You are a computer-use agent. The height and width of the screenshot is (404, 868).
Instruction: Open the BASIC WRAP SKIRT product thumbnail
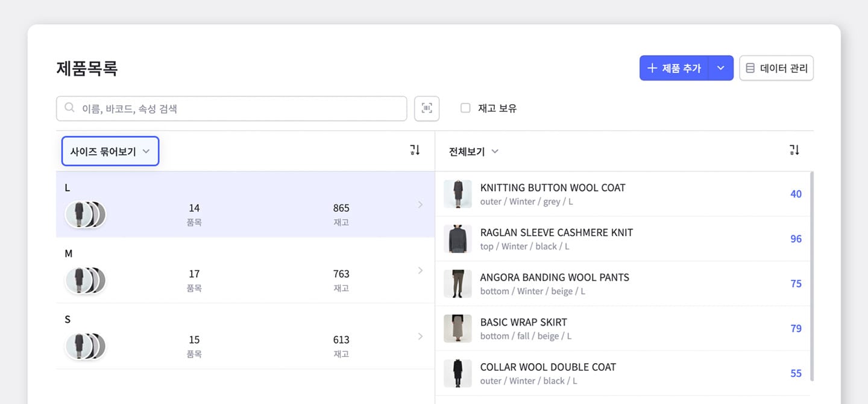(458, 328)
